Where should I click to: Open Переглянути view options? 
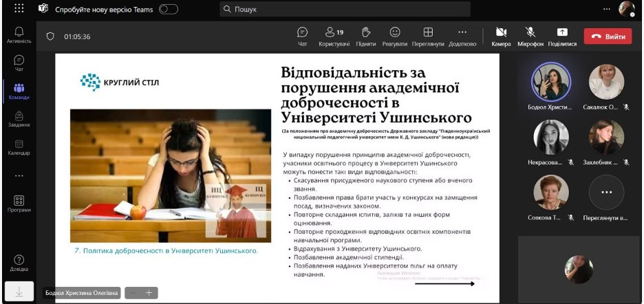pyautogui.click(x=428, y=36)
